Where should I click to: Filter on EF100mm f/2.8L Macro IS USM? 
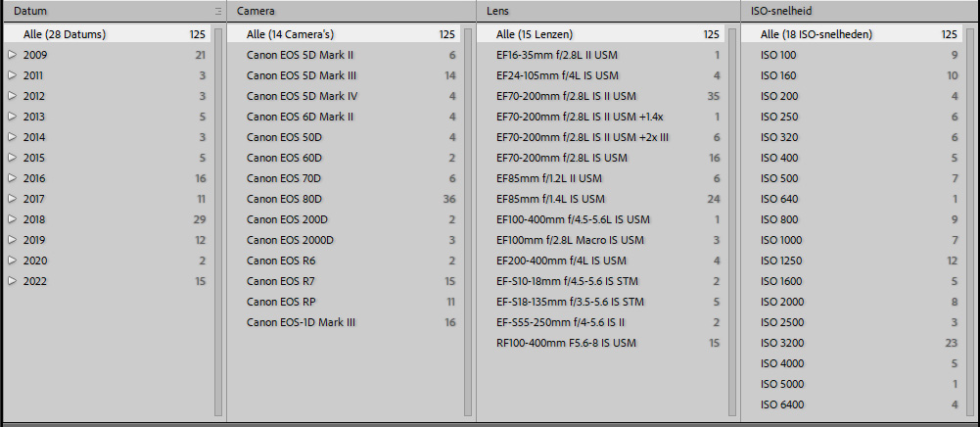point(570,240)
